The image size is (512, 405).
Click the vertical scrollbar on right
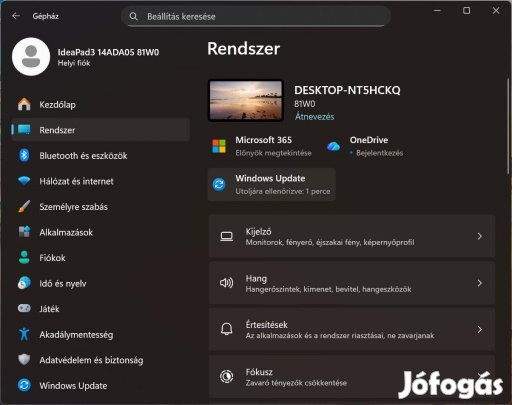tap(508, 126)
